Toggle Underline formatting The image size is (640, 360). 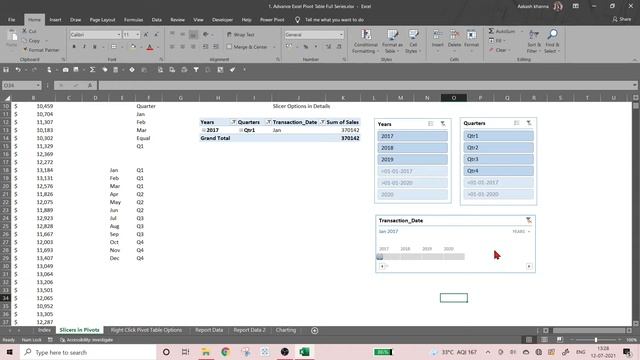click(x=95, y=47)
